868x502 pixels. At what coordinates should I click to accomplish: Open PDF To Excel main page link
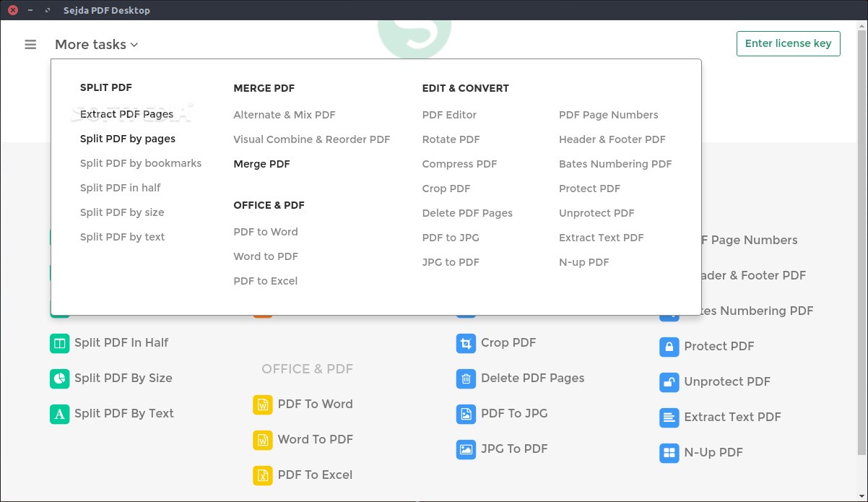(x=316, y=475)
